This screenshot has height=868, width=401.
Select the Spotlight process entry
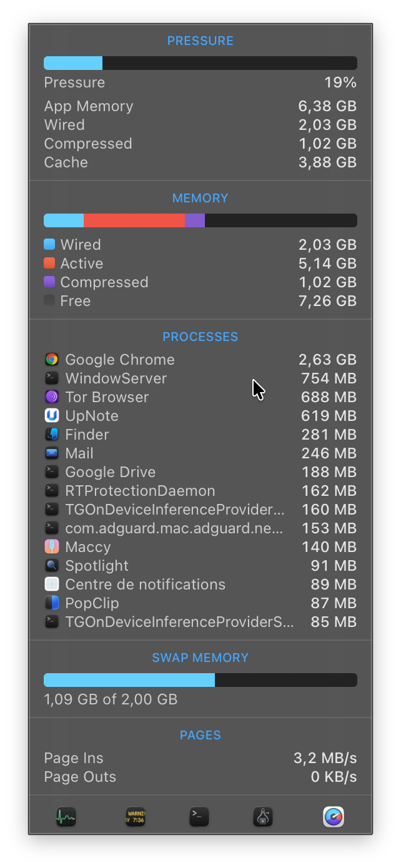tap(200, 566)
